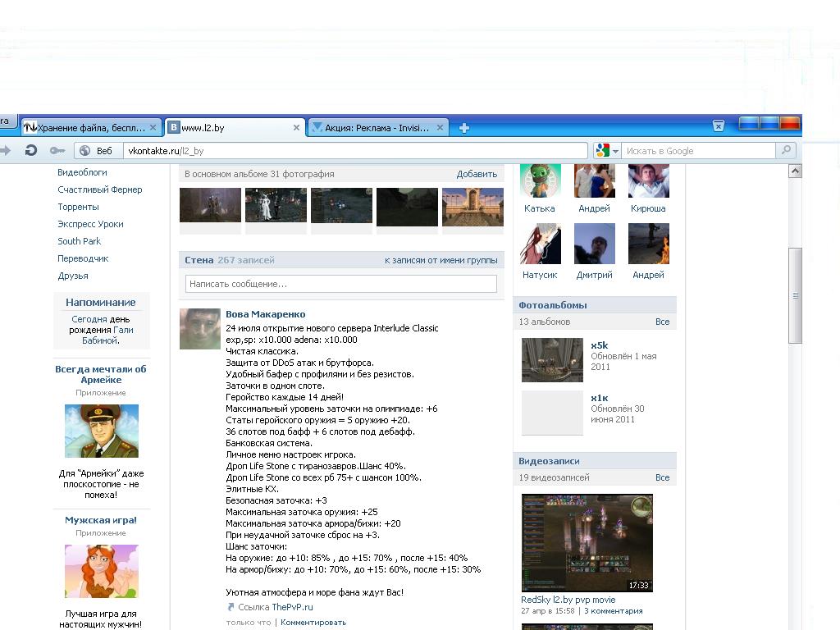Image resolution: width=840 pixels, height=630 pixels.
Task: Open Всегда мечтали об Армейке app title
Action: click(x=101, y=374)
